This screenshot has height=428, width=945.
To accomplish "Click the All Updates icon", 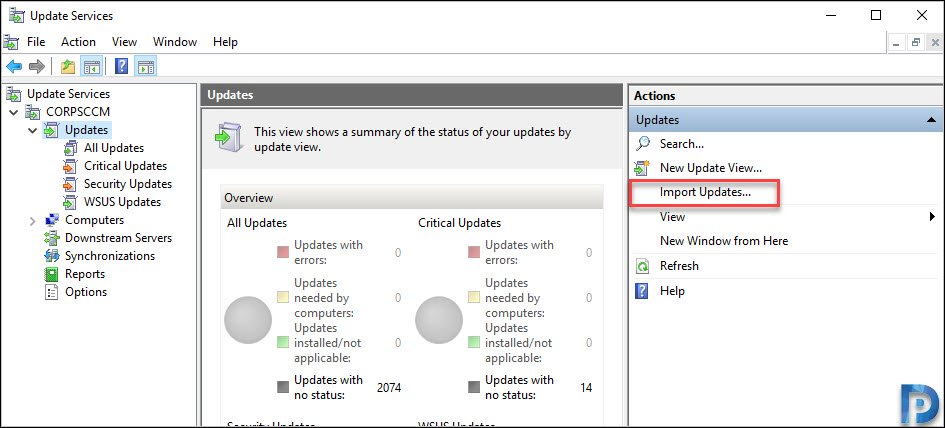I will click(71, 148).
